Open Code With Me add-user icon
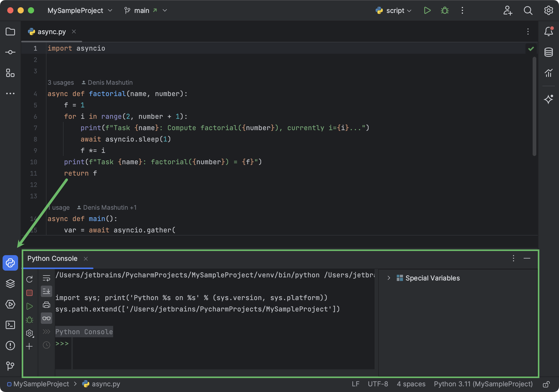The width and height of the screenshot is (559, 392). 508,11
